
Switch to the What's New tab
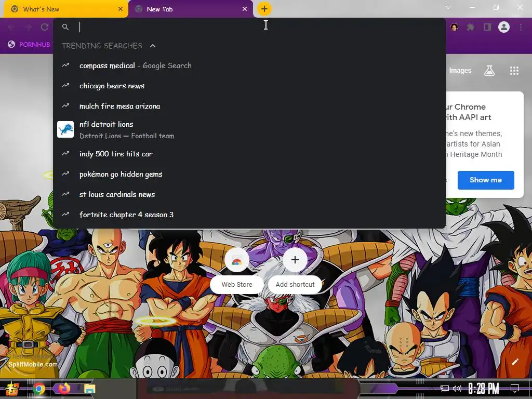66,9
